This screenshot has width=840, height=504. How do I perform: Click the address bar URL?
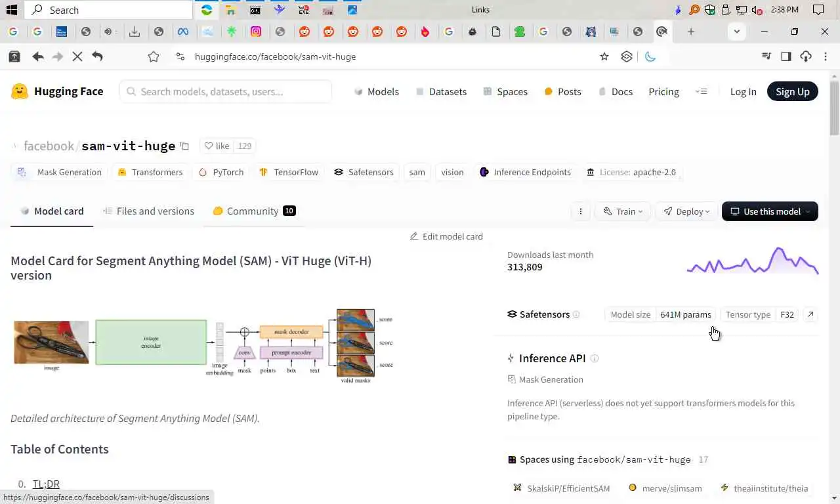275,56
